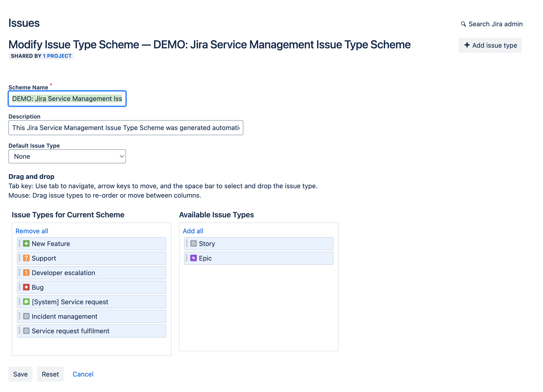Grab the drag handle of Epic
Screen dimensions: 543x392
(x=187, y=258)
